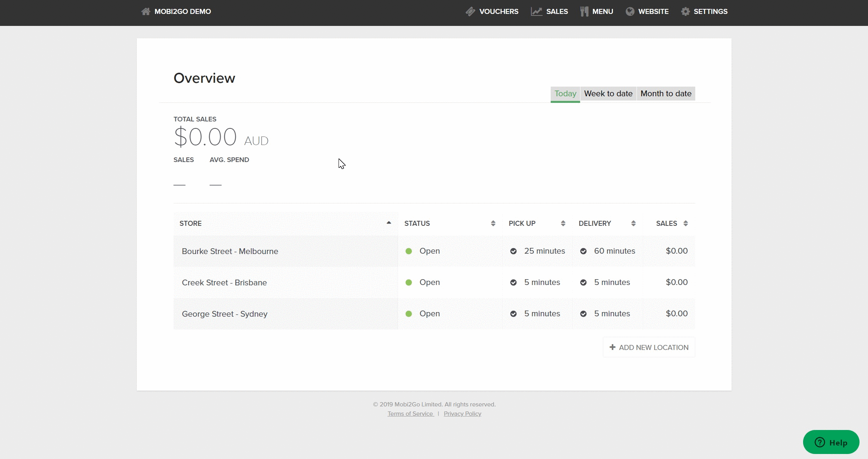Click the Vouchers ticket icon
This screenshot has height=459, width=868.
click(x=470, y=12)
